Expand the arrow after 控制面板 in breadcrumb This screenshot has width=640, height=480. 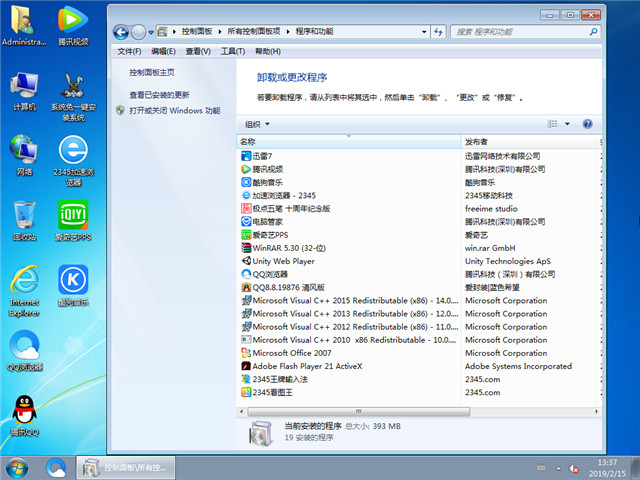pyautogui.click(x=220, y=31)
